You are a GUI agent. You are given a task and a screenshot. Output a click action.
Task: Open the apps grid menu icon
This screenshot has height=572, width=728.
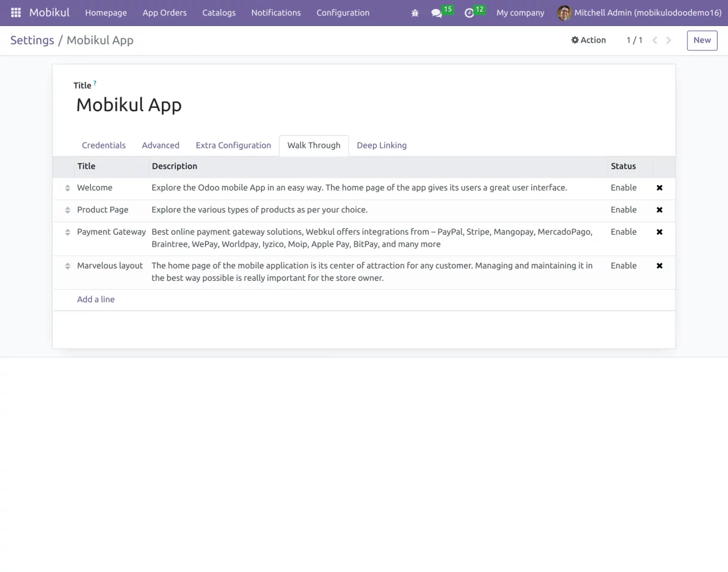pyautogui.click(x=16, y=13)
